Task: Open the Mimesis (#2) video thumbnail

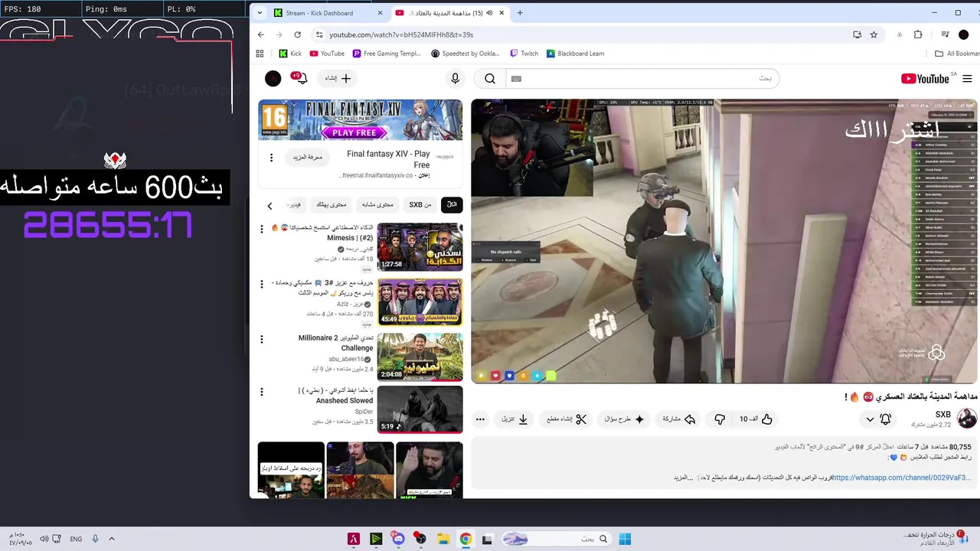Action: click(x=420, y=246)
